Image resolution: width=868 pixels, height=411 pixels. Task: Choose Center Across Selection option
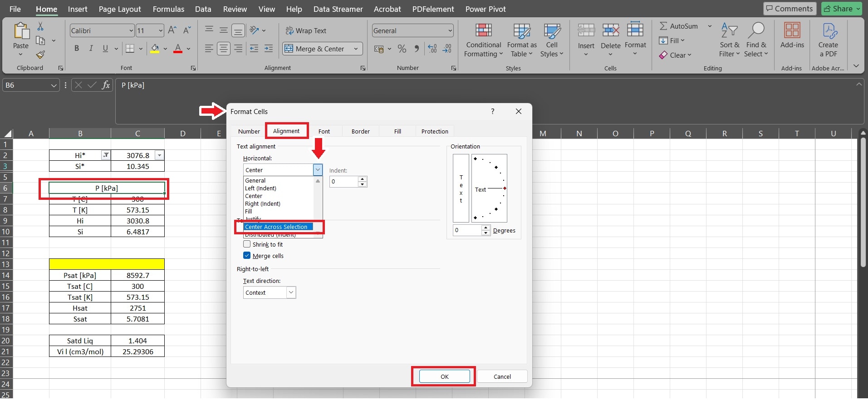point(278,227)
